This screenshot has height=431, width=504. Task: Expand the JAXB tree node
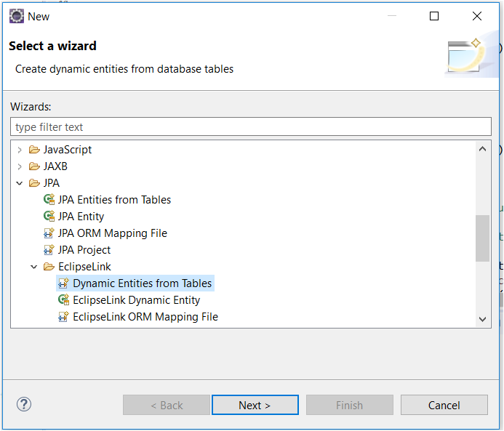tap(20, 166)
